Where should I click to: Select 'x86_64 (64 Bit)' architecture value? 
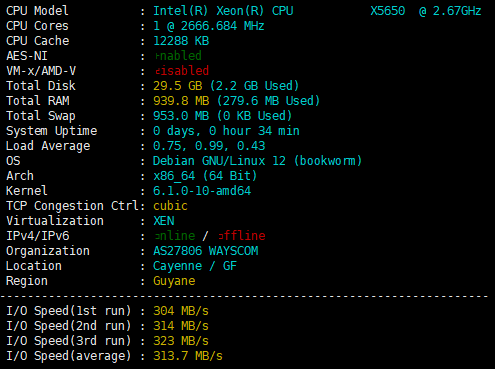tap(205, 176)
